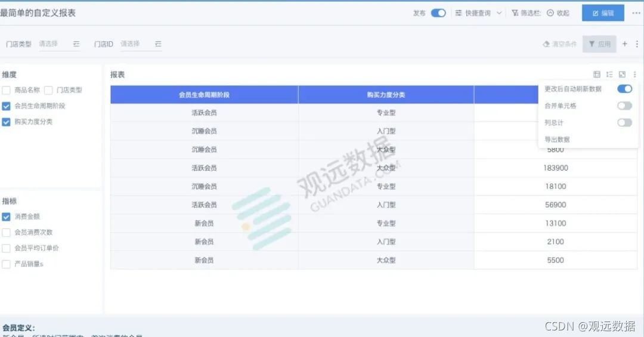Click the 最简单的自定义报表 page title
The height and width of the screenshot is (337, 644).
38,13
